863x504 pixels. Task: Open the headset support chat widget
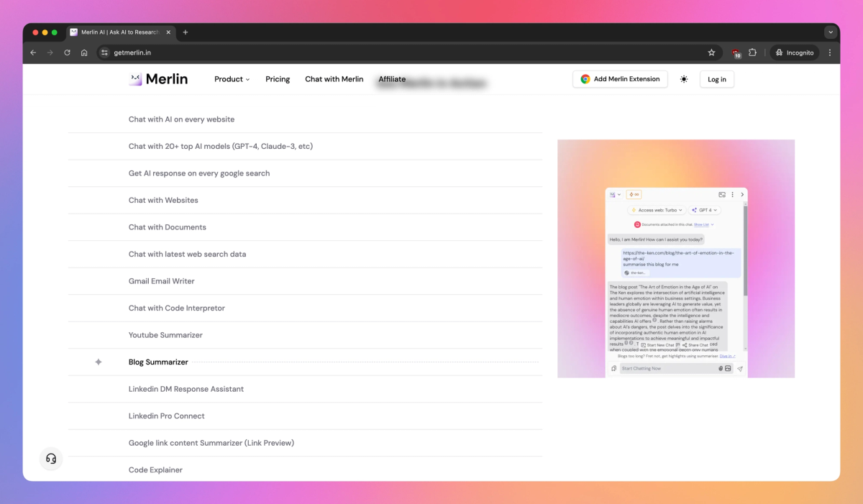pyautogui.click(x=51, y=459)
